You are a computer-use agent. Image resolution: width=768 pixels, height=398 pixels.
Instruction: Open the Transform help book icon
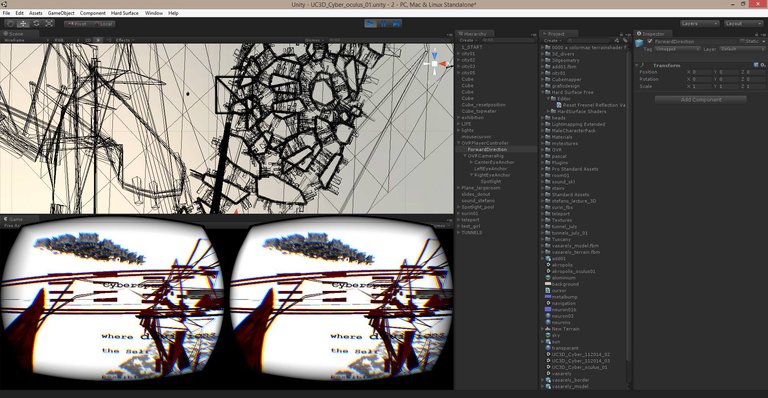(x=756, y=65)
